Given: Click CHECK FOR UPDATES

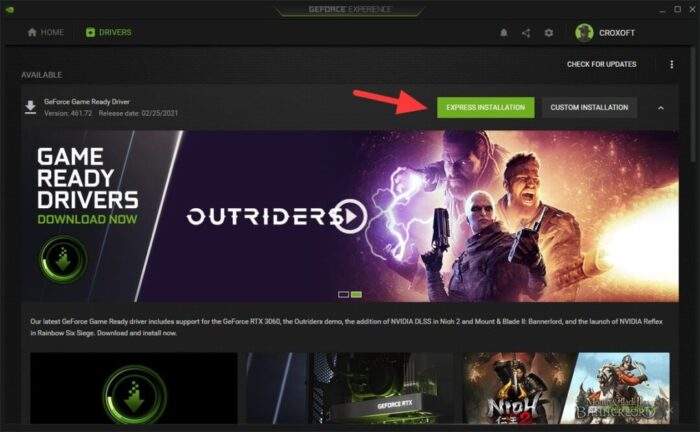Looking at the screenshot, I should [x=602, y=64].
